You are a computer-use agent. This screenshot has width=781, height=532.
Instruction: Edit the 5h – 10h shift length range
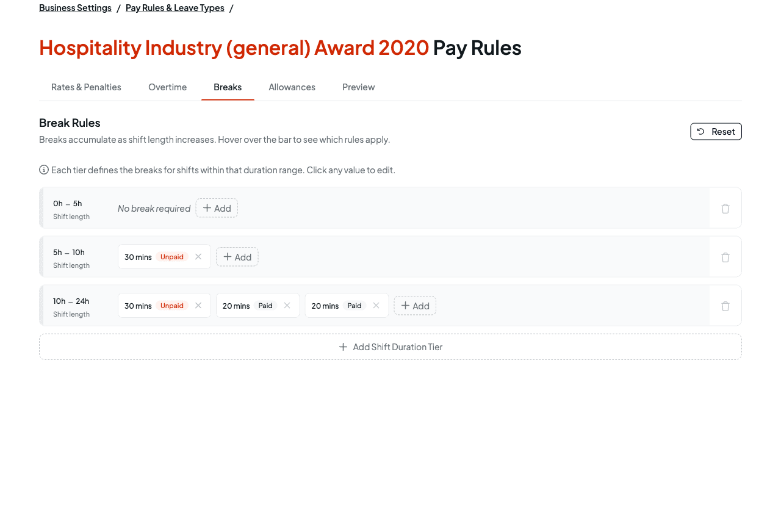pos(69,253)
